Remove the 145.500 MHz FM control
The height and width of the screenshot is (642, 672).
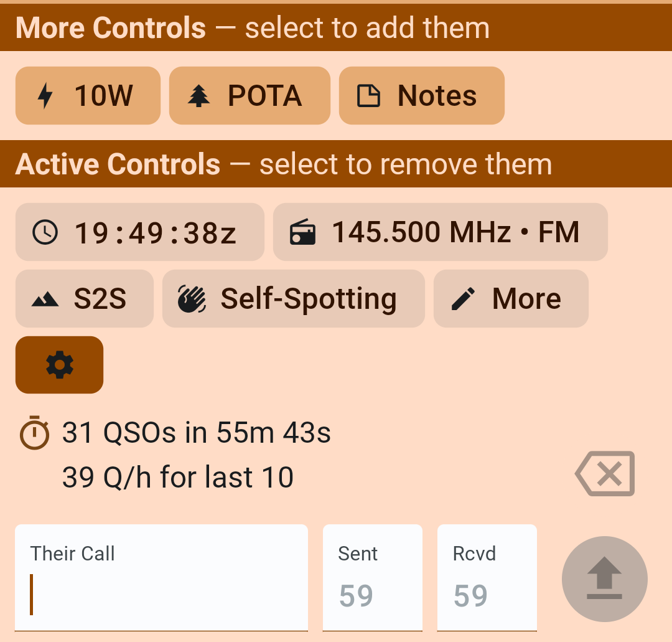[x=440, y=232]
